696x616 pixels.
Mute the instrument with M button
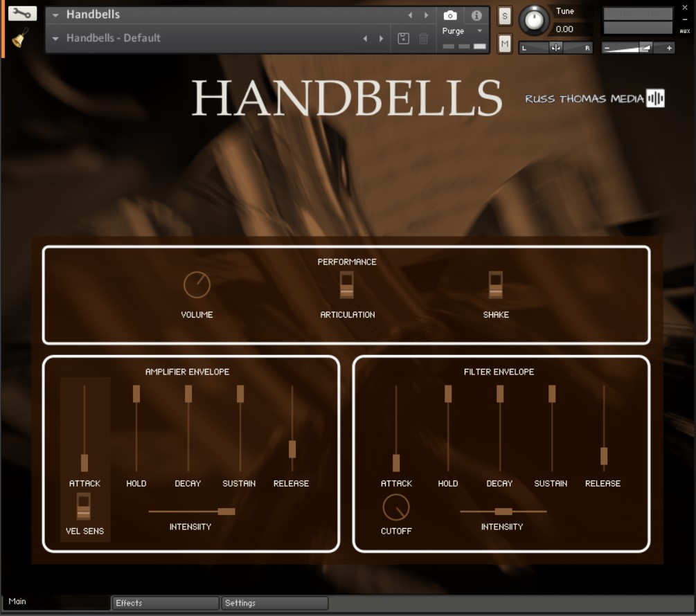(504, 44)
